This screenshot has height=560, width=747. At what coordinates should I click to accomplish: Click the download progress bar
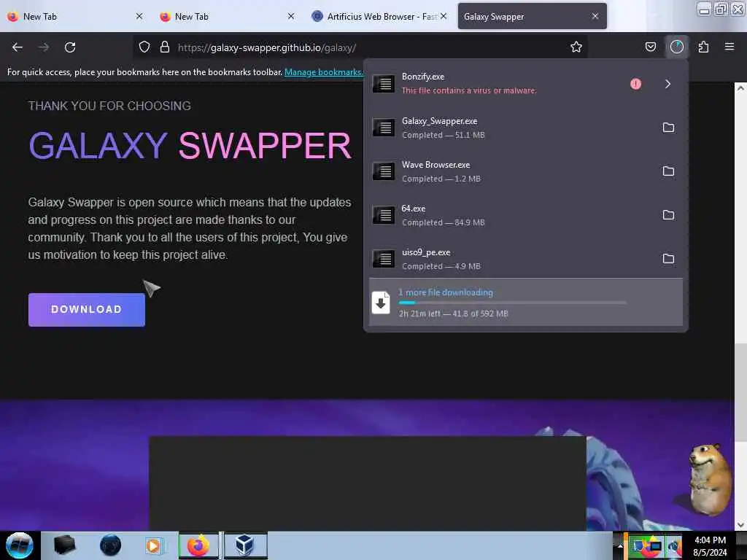click(513, 303)
